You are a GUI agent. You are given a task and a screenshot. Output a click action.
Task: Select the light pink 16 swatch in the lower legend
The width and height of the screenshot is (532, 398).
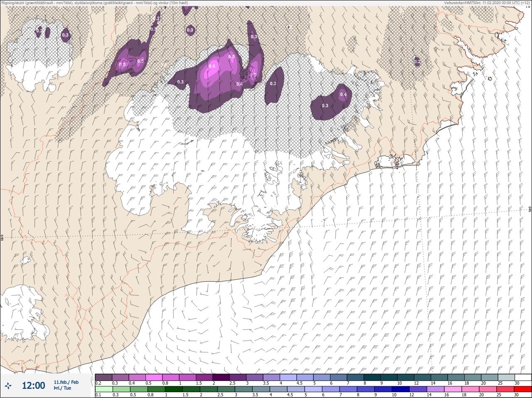click(x=453, y=389)
